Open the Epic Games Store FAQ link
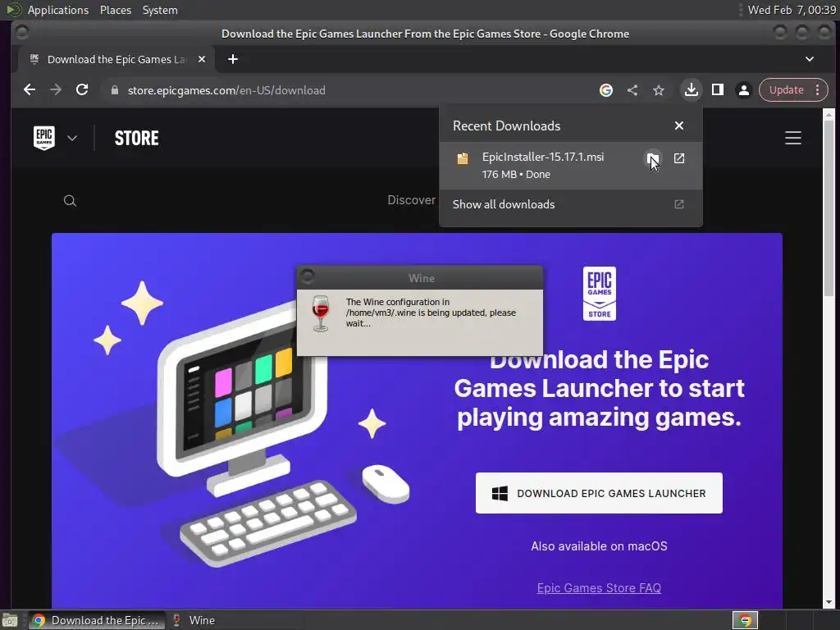The width and height of the screenshot is (840, 630). click(x=599, y=587)
